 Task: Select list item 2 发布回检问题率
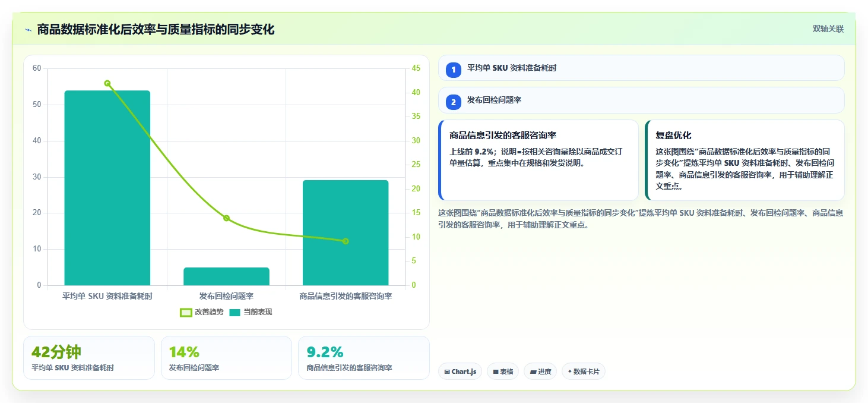pyautogui.click(x=641, y=100)
